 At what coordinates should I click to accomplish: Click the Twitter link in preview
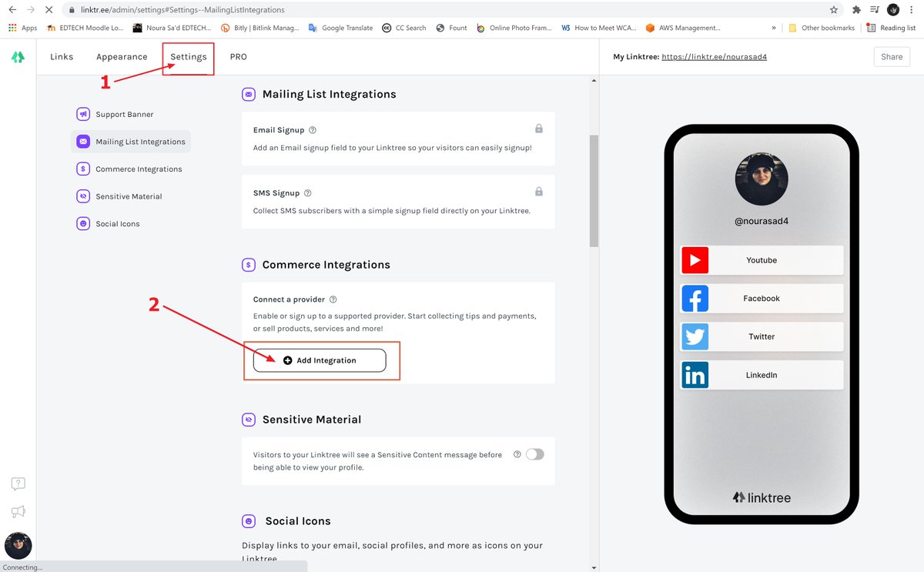(x=762, y=336)
